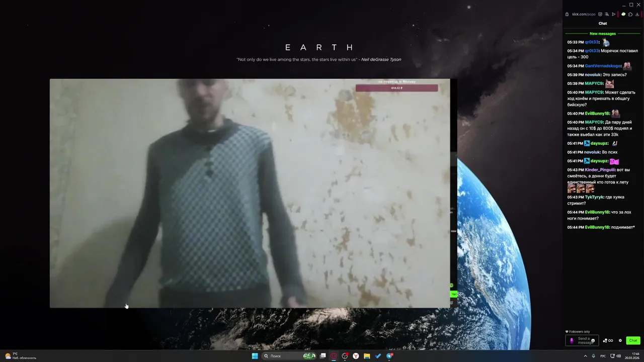This screenshot has height=362, width=644.
Task: Switch the РУС keyboard language indicator
Action: click(603, 356)
